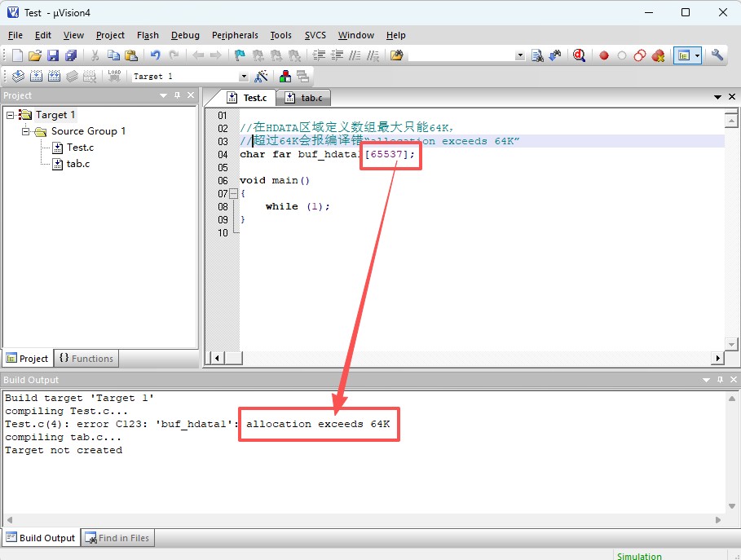Insert a breakpoint using red dot icon
741x560 pixels.
tap(604, 55)
